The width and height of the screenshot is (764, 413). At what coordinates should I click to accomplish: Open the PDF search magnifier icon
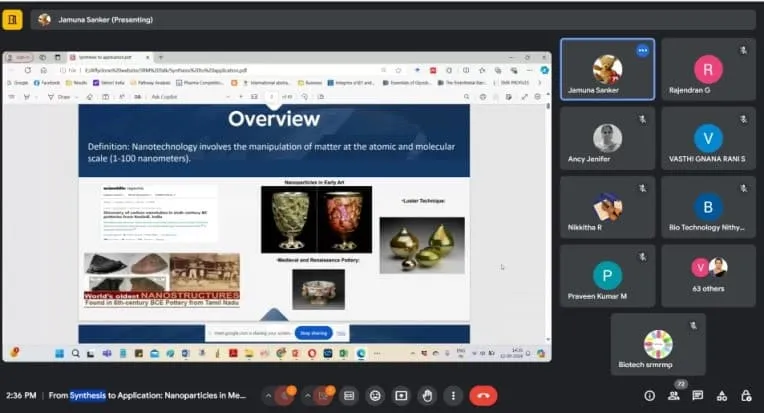click(467, 97)
